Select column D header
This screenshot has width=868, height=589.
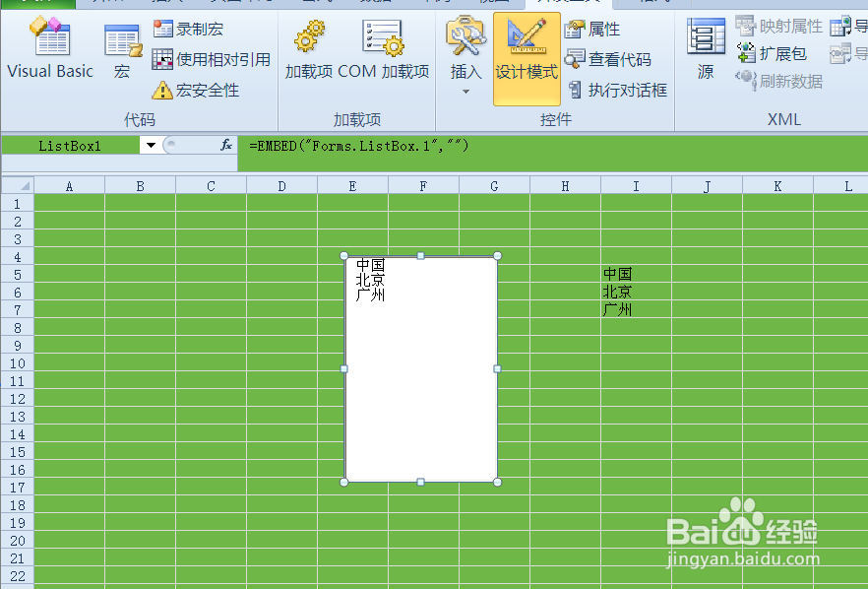(x=281, y=186)
